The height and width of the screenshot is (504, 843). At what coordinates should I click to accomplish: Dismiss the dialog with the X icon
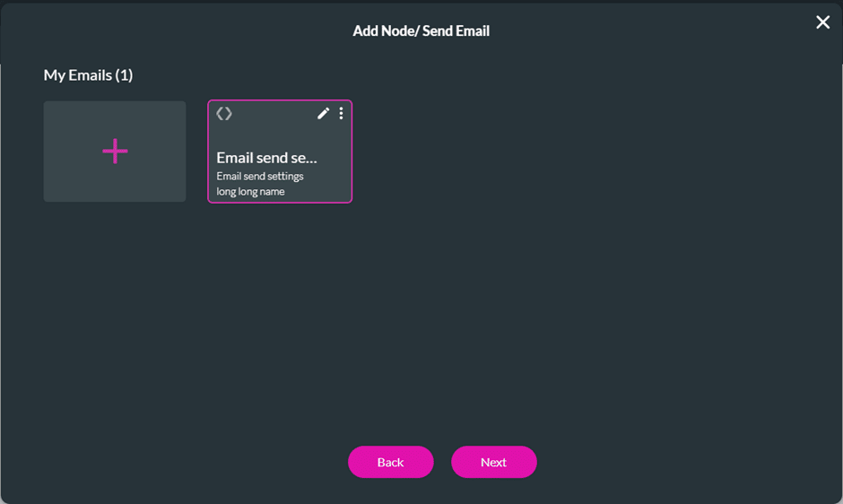click(x=822, y=22)
